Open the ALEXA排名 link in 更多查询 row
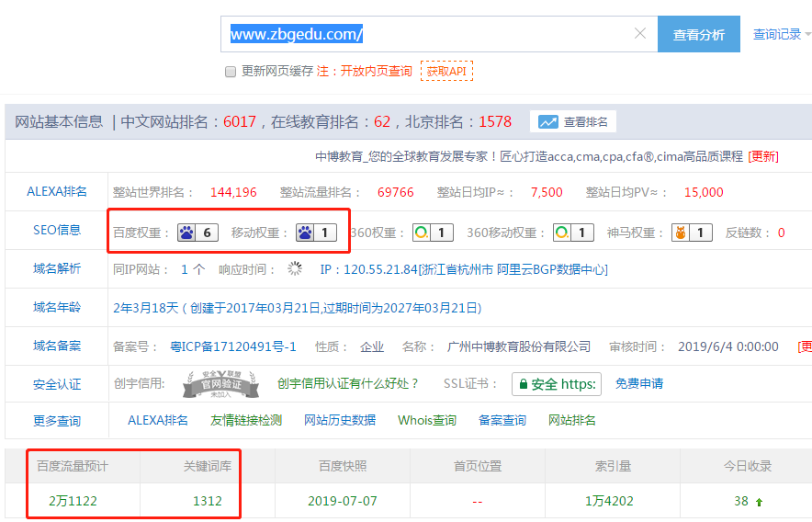Viewport: 812px width, 522px height. click(x=157, y=420)
